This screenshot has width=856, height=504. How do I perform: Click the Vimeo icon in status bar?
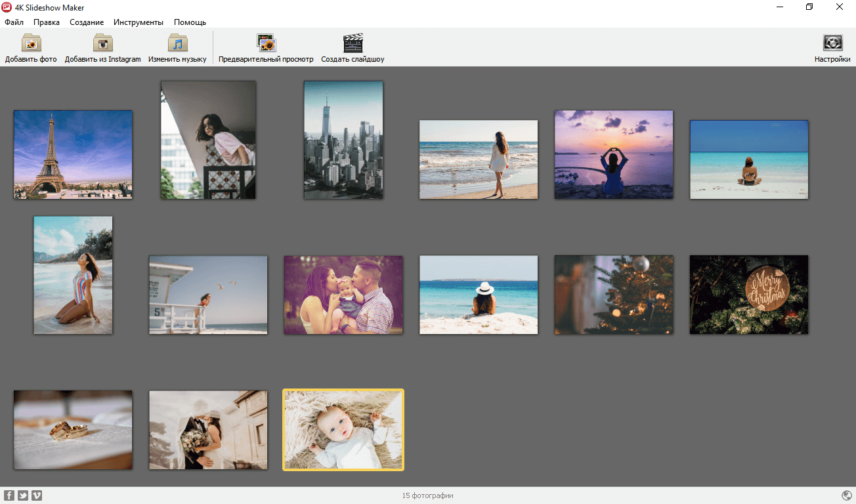37,495
